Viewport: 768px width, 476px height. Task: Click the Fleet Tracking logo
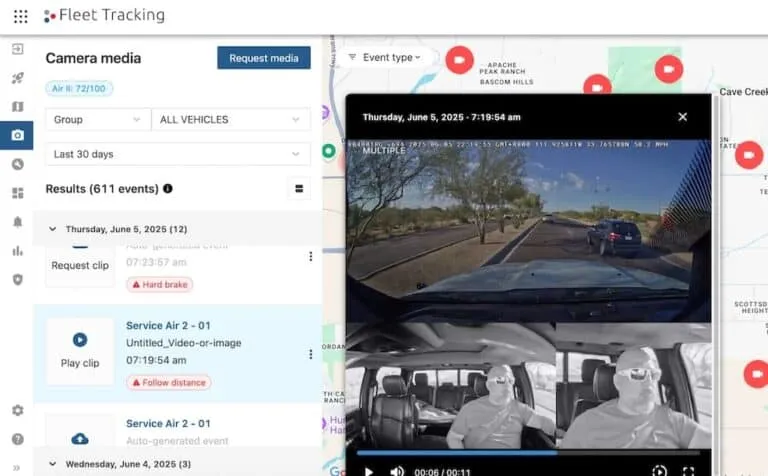click(x=104, y=15)
